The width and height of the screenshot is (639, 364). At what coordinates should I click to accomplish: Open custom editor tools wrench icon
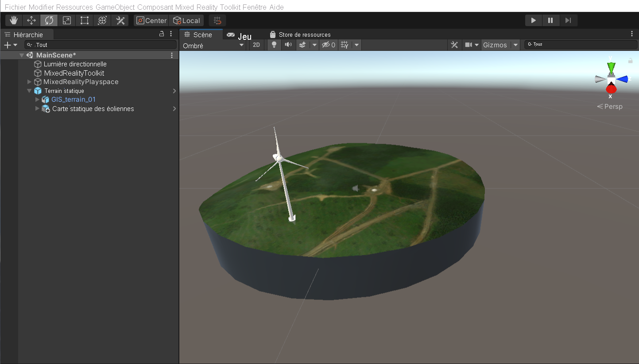click(x=120, y=20)
